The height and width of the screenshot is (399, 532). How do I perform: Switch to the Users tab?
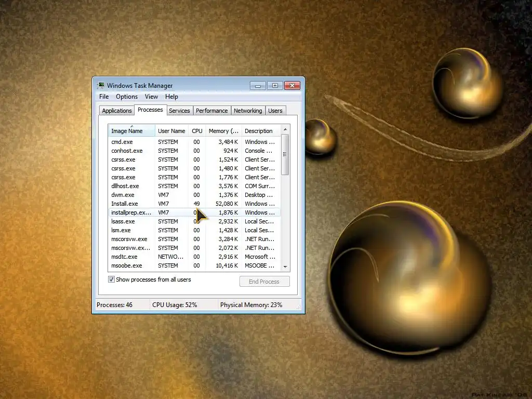click(x=275, y=111)
